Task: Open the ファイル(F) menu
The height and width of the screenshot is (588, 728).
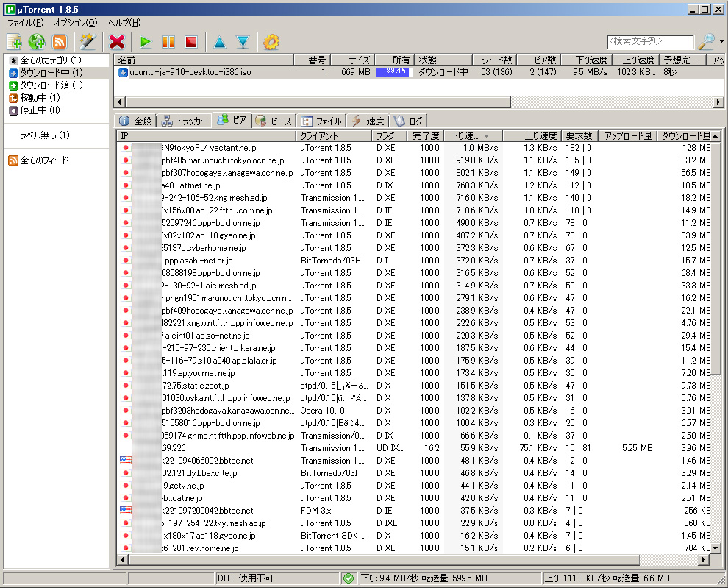Action: click(x=25, y=23)
